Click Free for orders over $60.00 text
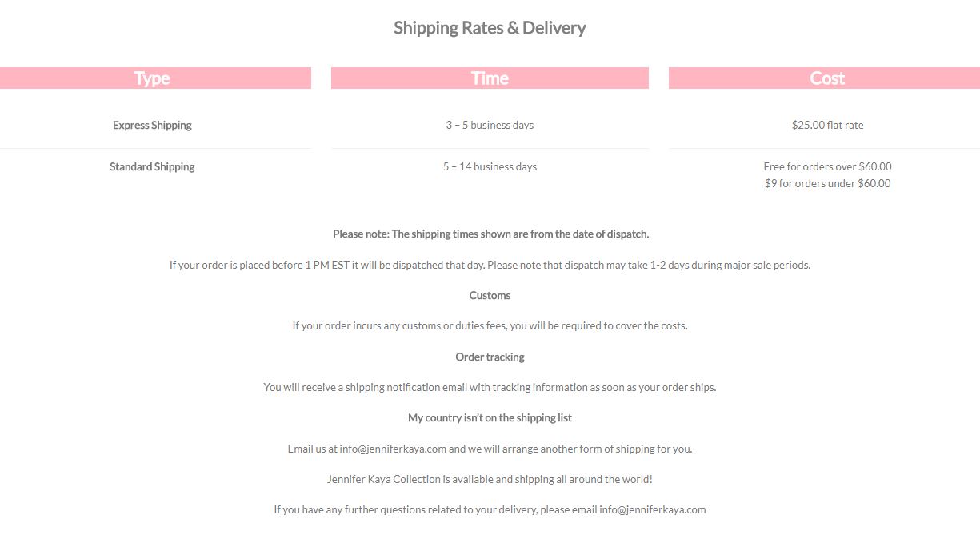 (827, 166)
